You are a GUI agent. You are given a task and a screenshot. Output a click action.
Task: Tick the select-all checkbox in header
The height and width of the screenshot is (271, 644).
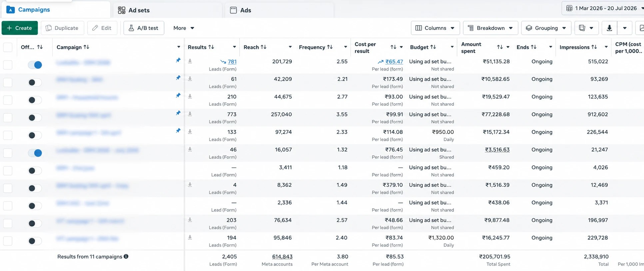pos(8,47)
